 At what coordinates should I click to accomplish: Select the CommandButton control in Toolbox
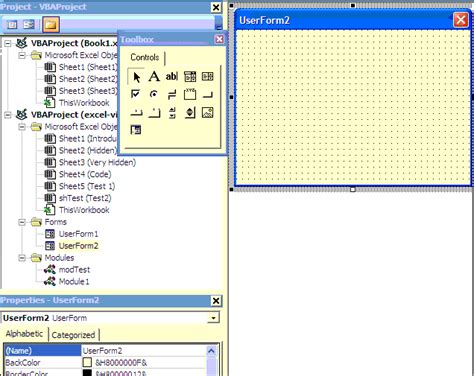pyautogui.click(x=208, y=95)
